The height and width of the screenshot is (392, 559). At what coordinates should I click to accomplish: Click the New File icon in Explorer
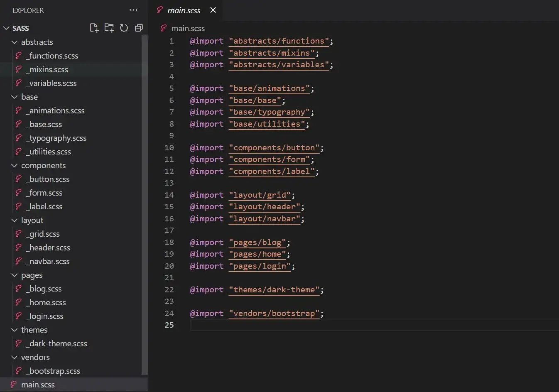pyautogui.click(x=94, y=28)
